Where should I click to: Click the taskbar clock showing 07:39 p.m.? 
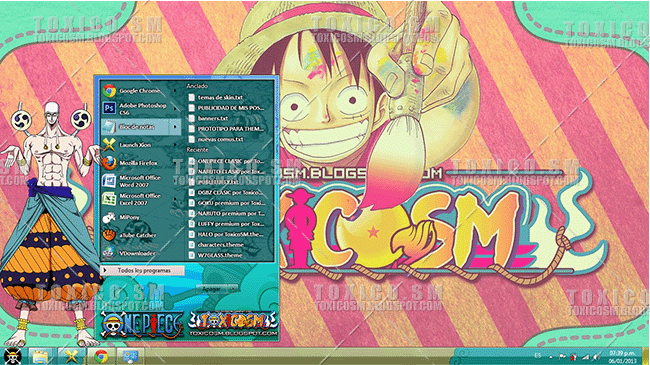[x=622, y=357]
